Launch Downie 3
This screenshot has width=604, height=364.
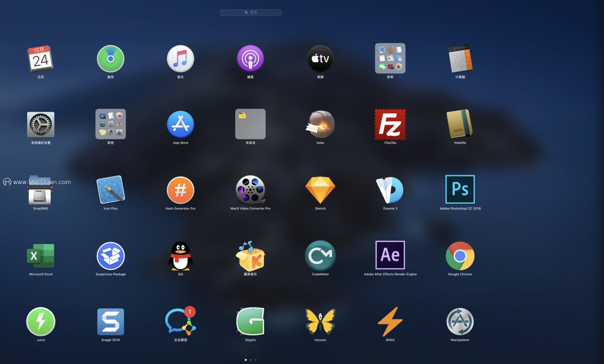pos(390,190)
